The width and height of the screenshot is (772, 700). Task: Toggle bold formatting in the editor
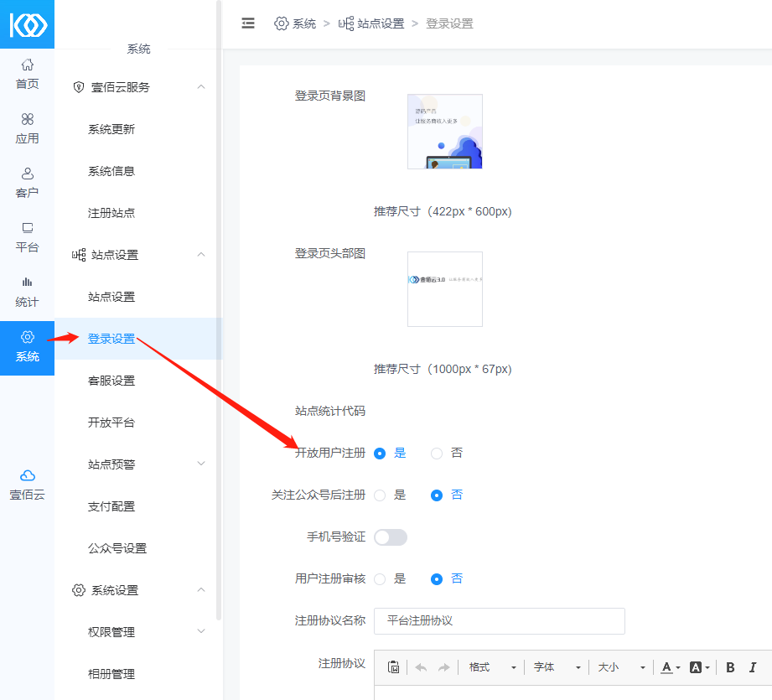[x=730, y=667]
